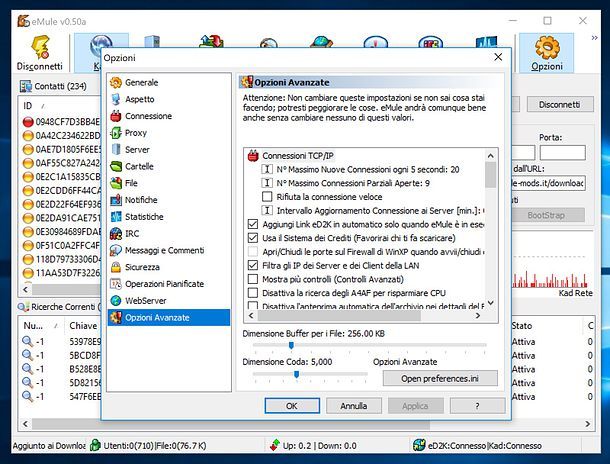Click the Notifiche icon in options list
The width and height of the screenshot is (610, 464).
pos(116,200)
